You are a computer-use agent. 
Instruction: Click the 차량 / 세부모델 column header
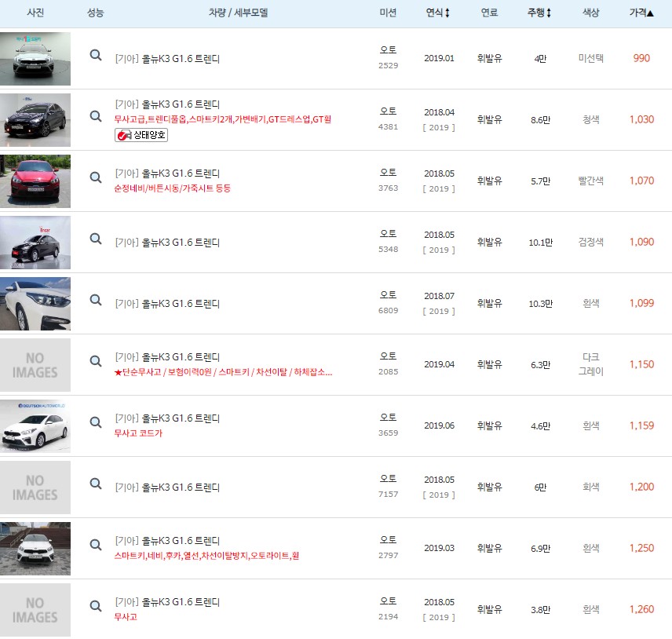point(239,13)
